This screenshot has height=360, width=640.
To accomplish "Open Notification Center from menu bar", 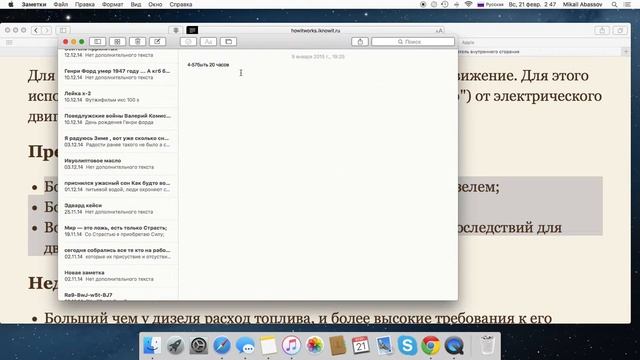I will (x=627, y=4).
